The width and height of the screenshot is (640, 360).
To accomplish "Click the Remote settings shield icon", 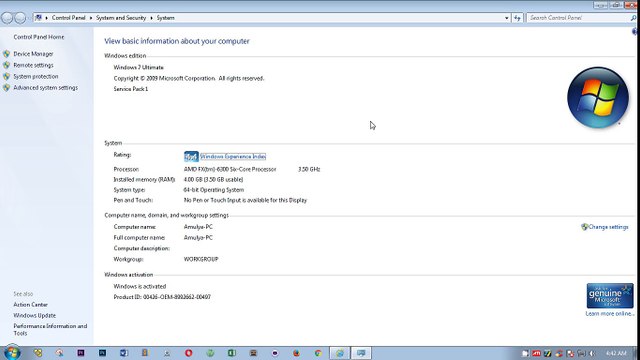I will tap(7, 65).
